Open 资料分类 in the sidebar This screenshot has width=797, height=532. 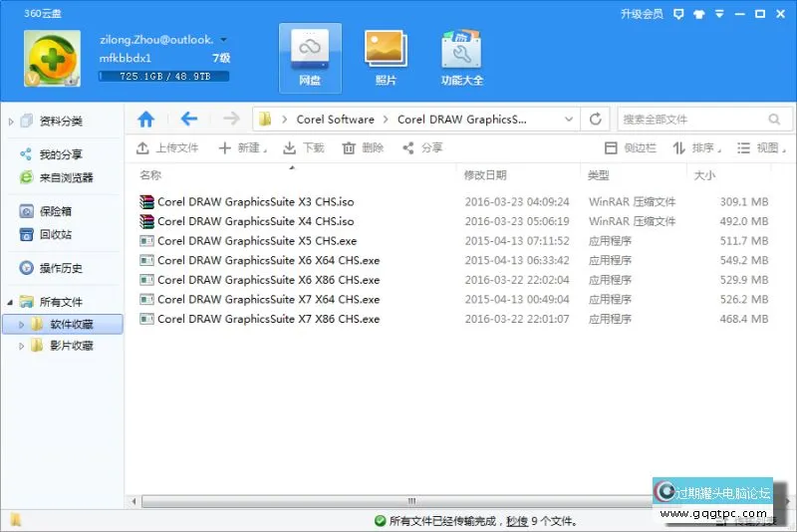pyautogui.click(x=61, y=121)
